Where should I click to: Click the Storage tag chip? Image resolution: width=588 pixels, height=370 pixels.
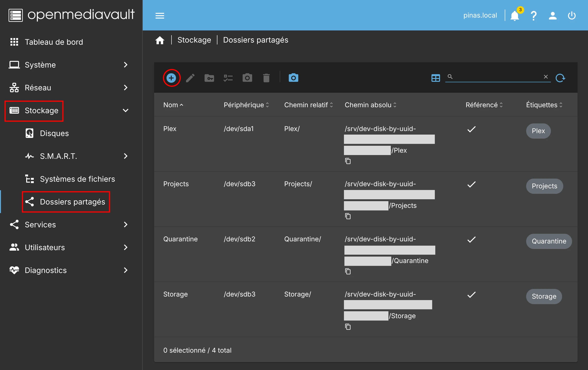tap(544, 296)
